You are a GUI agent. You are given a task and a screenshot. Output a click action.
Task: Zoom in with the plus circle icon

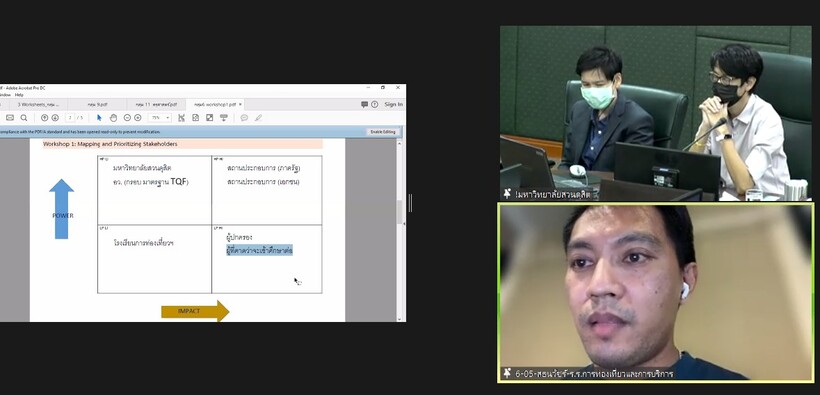coord(138,118)
